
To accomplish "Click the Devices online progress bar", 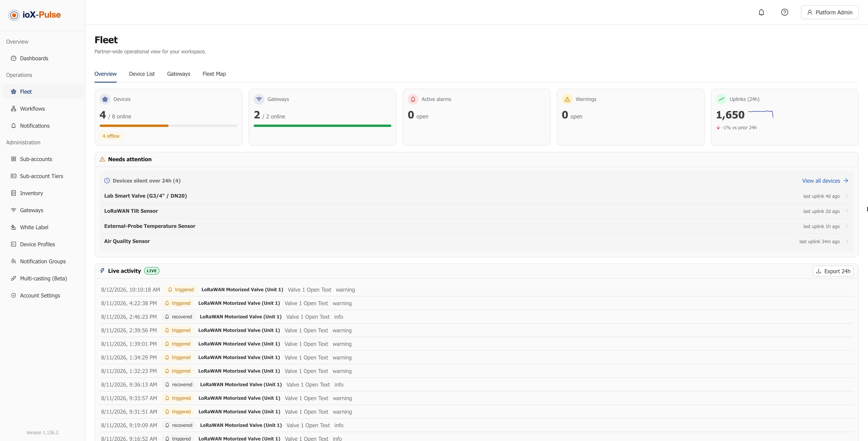I will pyautogui.click(x=169, y=126).
